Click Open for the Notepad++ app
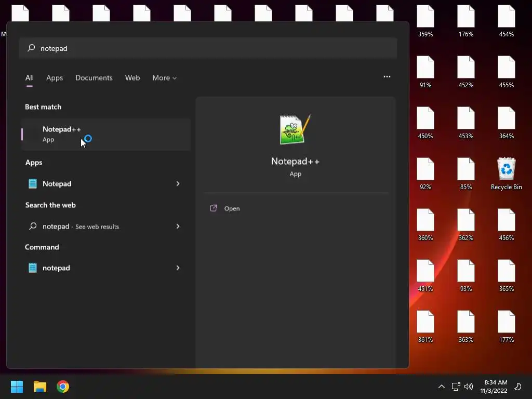532x399 pixels. pos(232,209)
